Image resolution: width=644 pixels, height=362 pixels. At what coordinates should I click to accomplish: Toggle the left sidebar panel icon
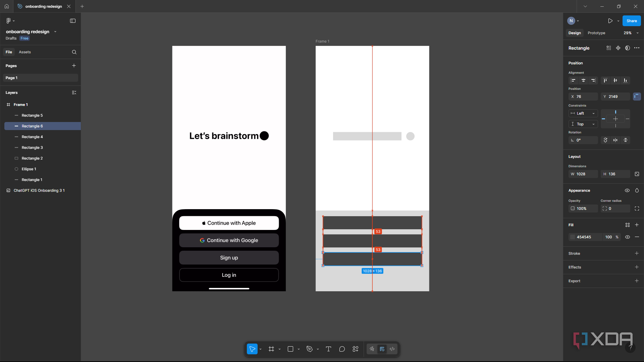pyautogui.click(x=73, y=21)
